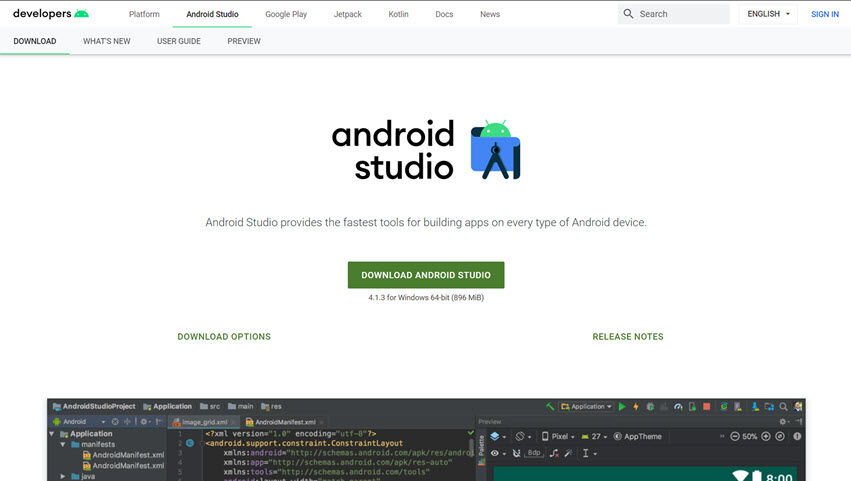Viewport: 851px width, 481px height.
Task: Click the Android developers logo
Action: 50,14
